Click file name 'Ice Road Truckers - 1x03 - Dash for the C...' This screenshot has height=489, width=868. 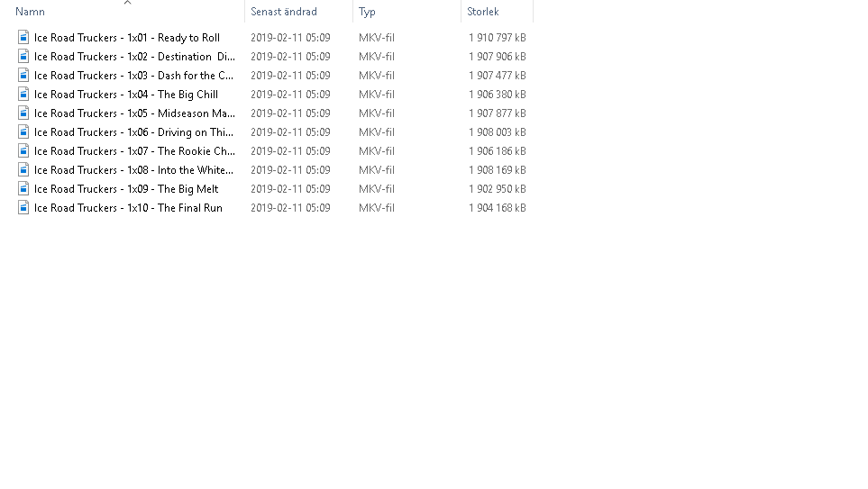133,76
